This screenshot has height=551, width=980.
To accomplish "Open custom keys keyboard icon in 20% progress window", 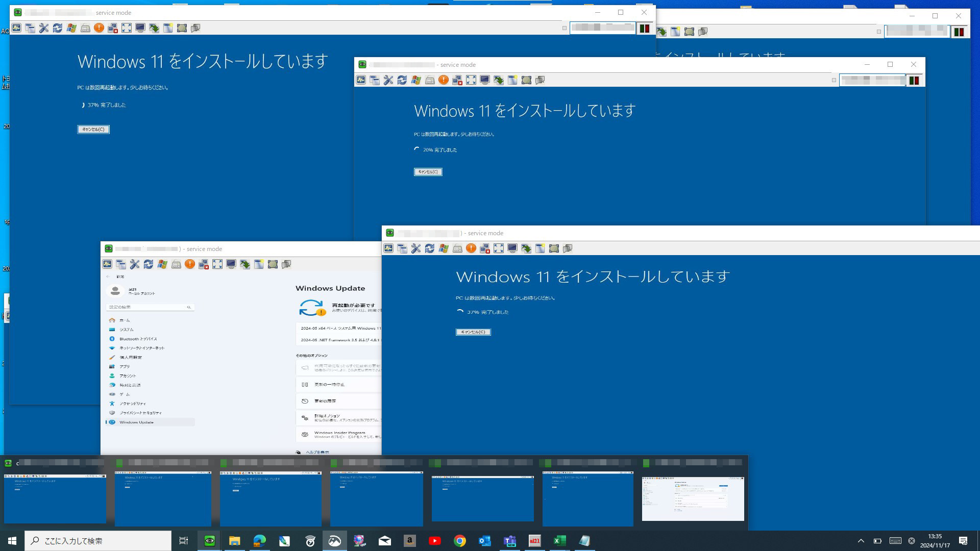I will pyautogui.click(x=430, y=80).
